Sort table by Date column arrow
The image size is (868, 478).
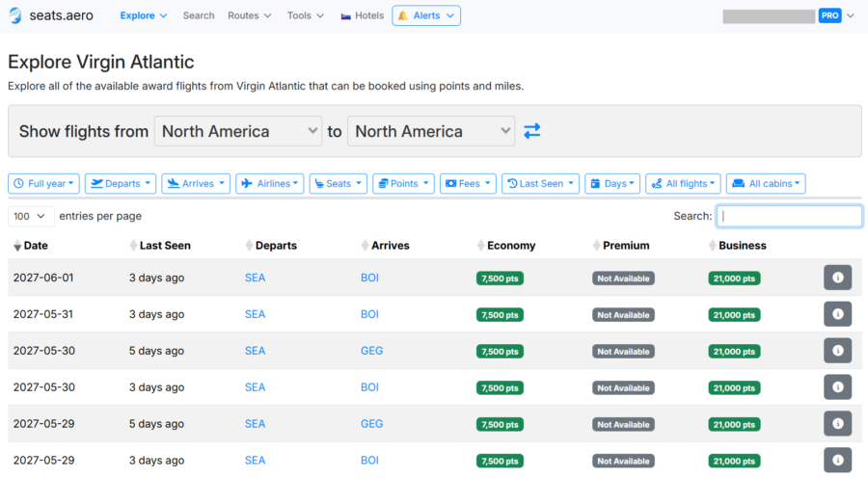tap(17, 246)
